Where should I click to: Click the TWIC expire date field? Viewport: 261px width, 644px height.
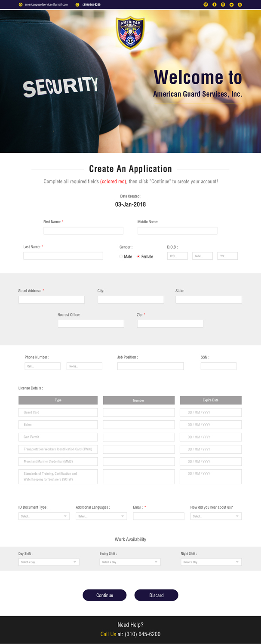(211, 450)
